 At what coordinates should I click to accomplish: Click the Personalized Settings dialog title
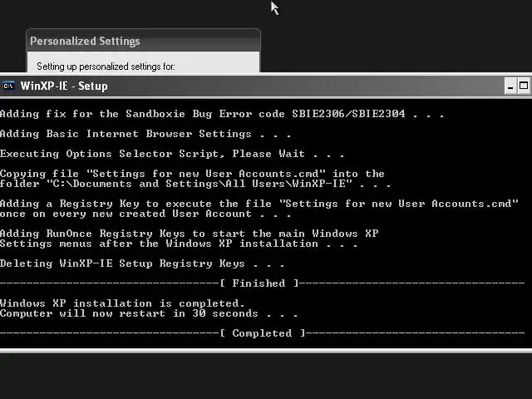pos(85,41)
